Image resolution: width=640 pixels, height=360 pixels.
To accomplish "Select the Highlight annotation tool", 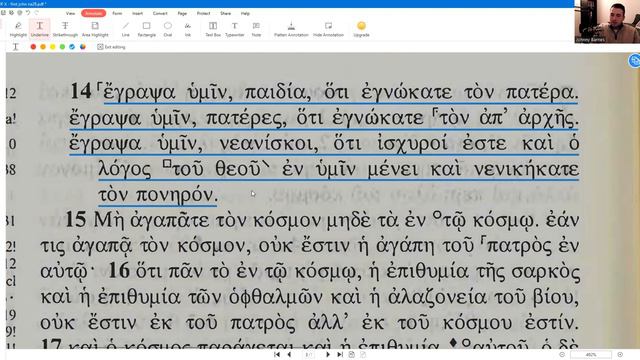I will click(x=18, y=29).
